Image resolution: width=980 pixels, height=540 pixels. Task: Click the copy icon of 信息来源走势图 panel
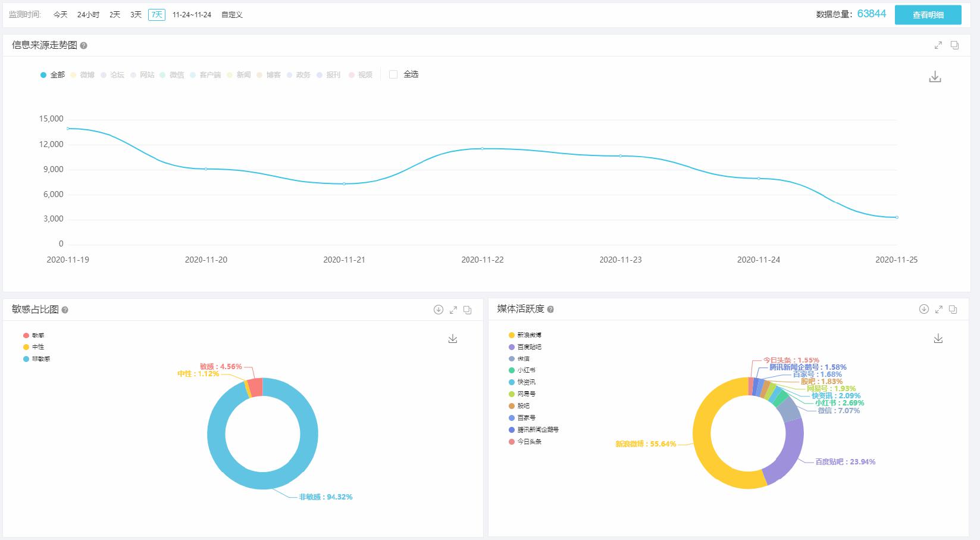954,45
